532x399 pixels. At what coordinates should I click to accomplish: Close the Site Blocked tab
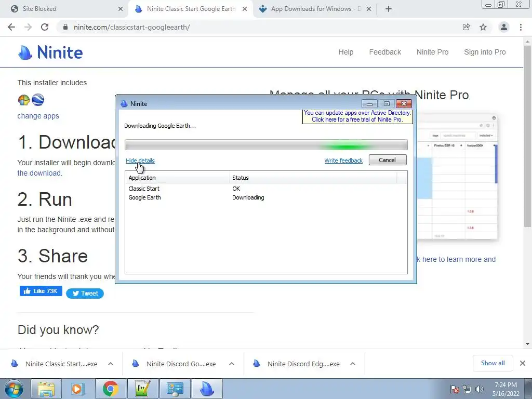coord(121,9)
